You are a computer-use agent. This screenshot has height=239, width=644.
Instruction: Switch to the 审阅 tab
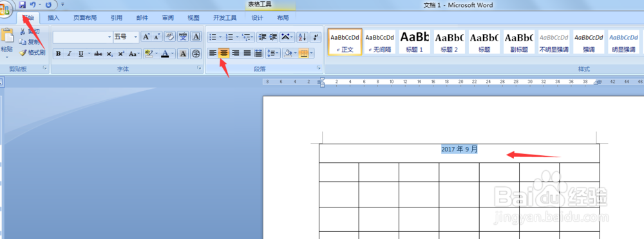point(167,17)
